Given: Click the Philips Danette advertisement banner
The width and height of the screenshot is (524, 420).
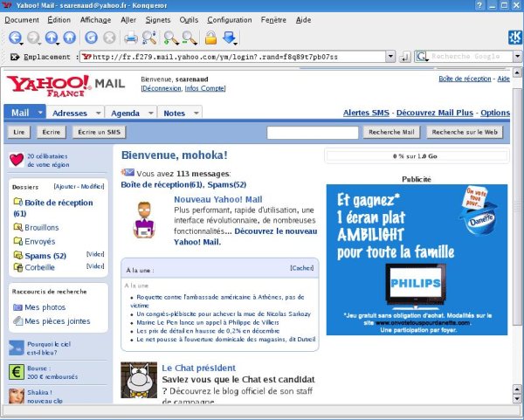Looking at the screenshot, I should pyautogui.click(x=417, y=259).
